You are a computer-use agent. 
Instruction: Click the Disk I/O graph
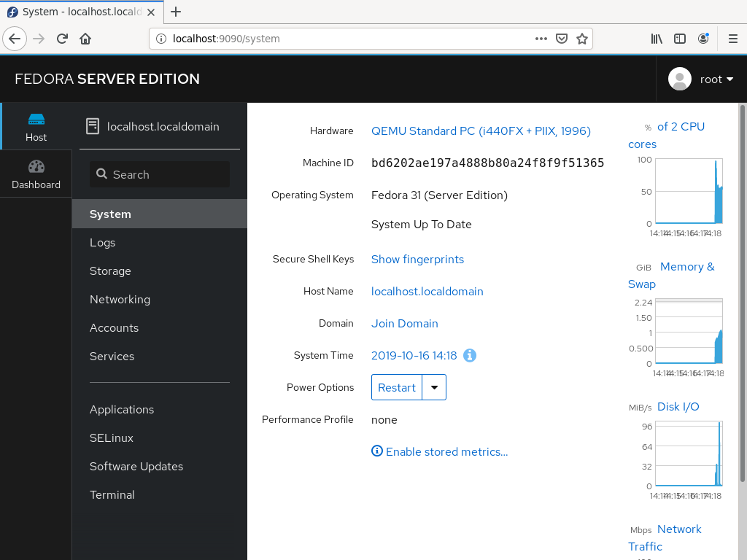click(689, 454)
